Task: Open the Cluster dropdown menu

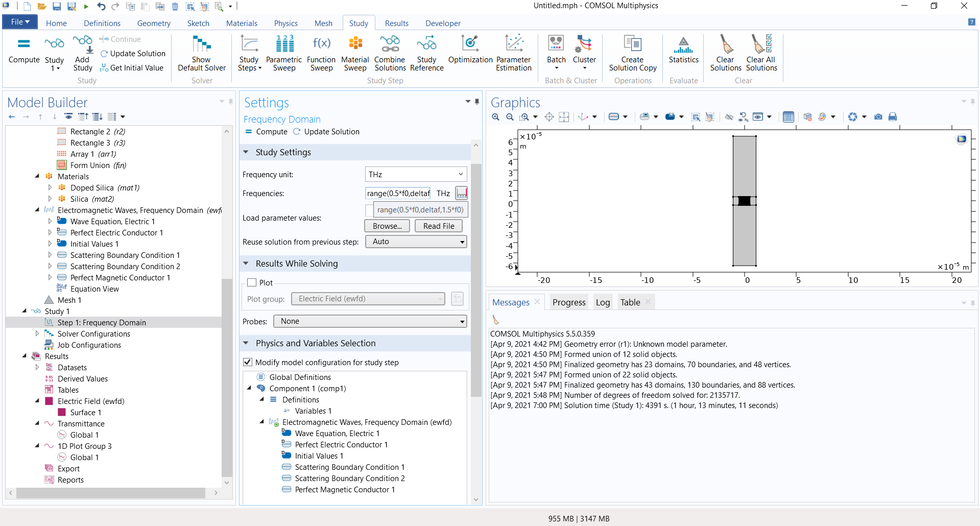Action: [584, 53]
